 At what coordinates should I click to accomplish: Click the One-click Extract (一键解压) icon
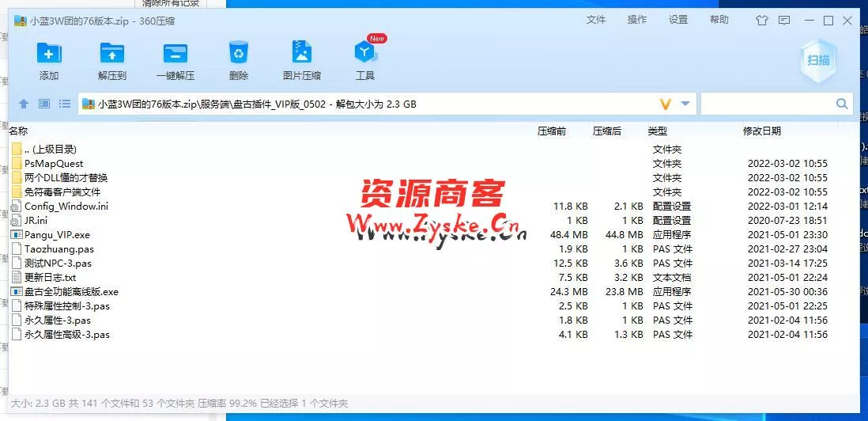click(x=175, y=54)
